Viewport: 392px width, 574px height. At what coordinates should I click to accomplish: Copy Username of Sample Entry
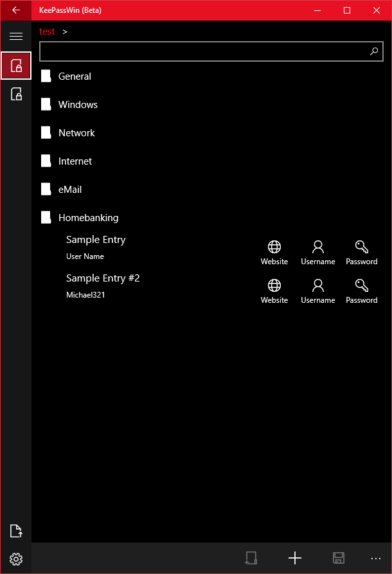[317, 253]
